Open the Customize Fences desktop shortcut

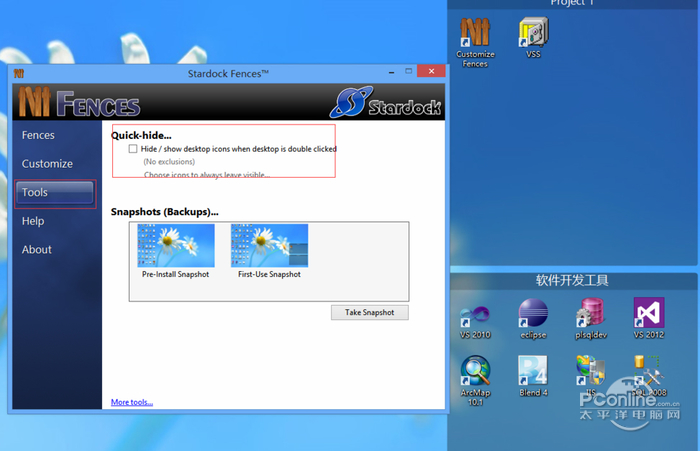point(475,42)
